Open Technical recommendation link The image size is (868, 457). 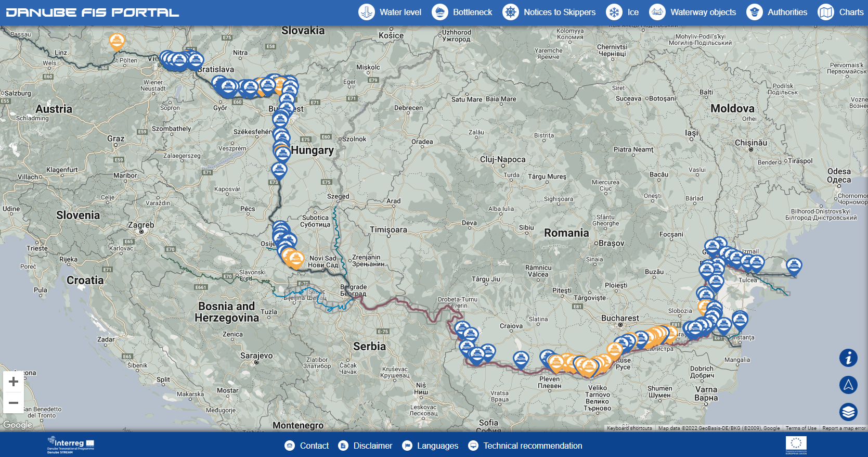pos(533,446)
